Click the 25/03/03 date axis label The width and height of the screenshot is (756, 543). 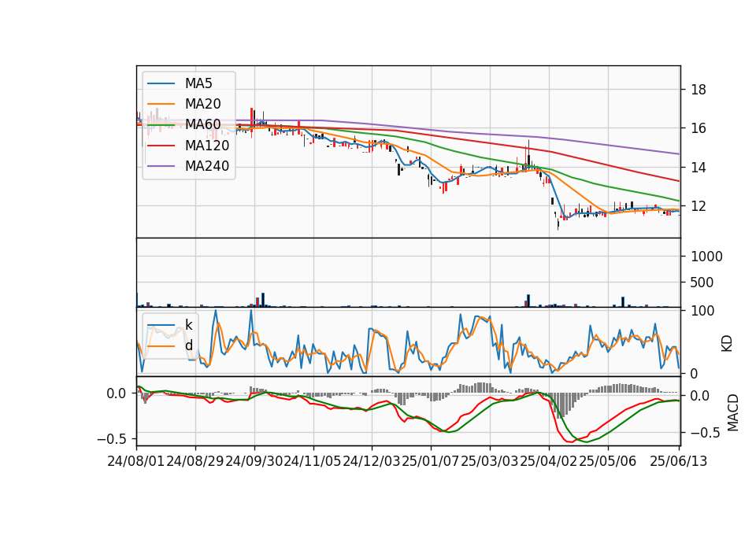tap(489, 461)
